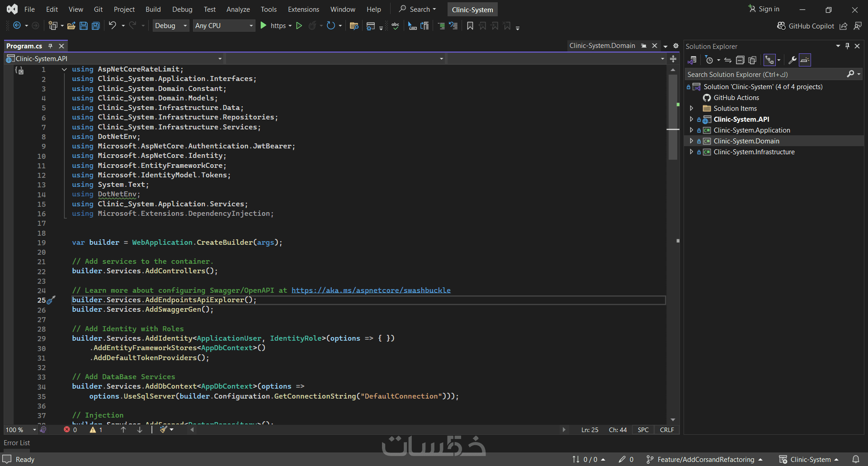
Task: Open GitHub Copilot from the toolbar
Action: (x=806, y=26)
